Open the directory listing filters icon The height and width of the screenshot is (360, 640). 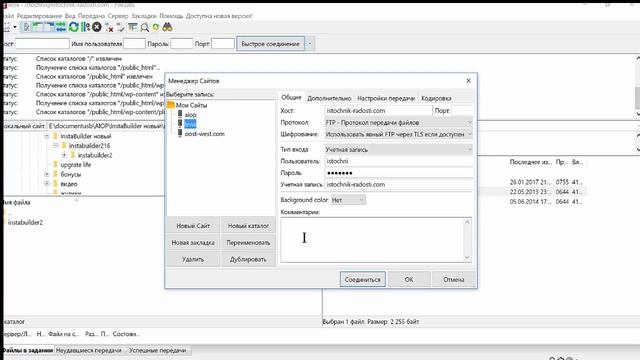point(133,27)
